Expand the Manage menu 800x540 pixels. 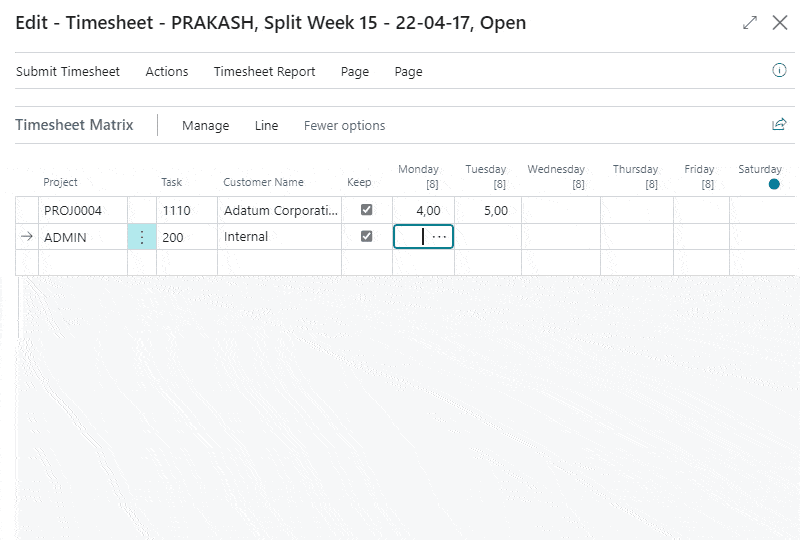click(205, 126)
